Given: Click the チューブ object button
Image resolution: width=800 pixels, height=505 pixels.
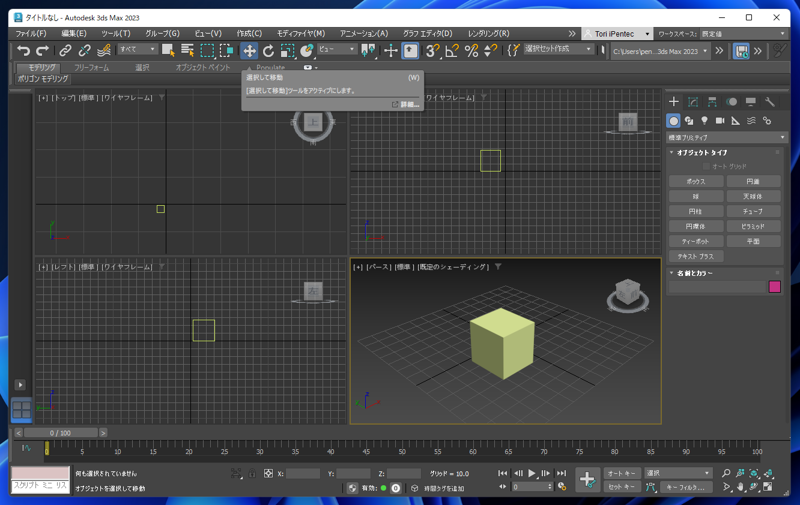Looking at the screenshot, I should 753,211.
